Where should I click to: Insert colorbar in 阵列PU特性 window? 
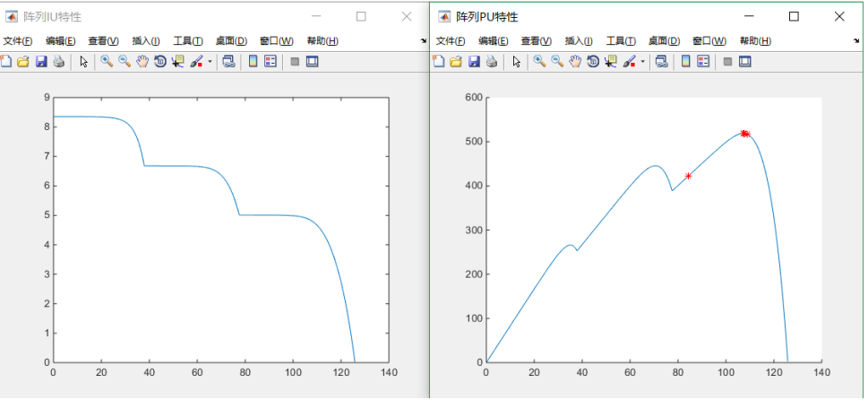tap(686, 62)
